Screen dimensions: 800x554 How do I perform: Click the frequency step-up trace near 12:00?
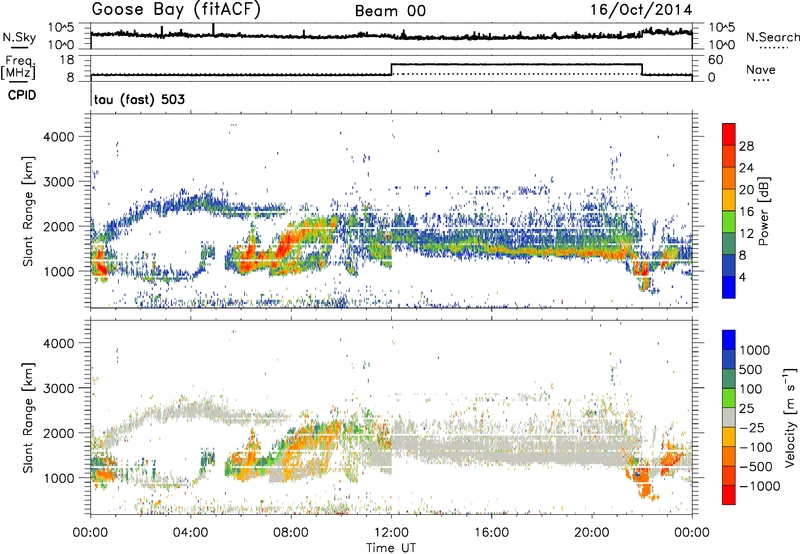tap(391, 69)
